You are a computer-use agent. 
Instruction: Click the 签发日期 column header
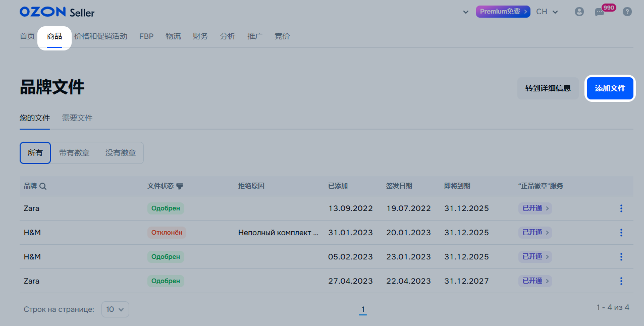(399, 186)
